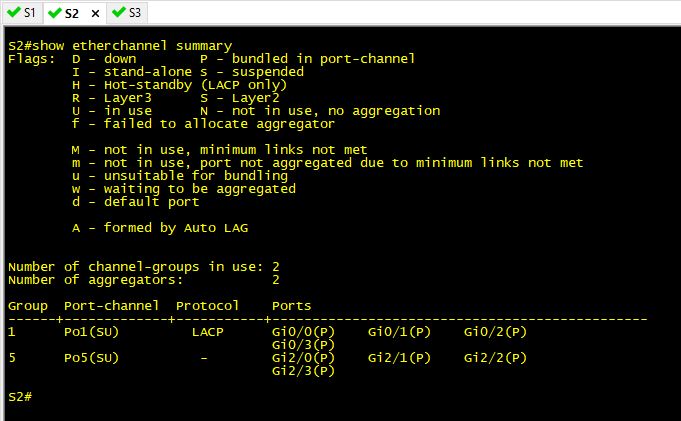
Task: Click 'A - formed by Auto LAG' text
Action: (160, 228)
